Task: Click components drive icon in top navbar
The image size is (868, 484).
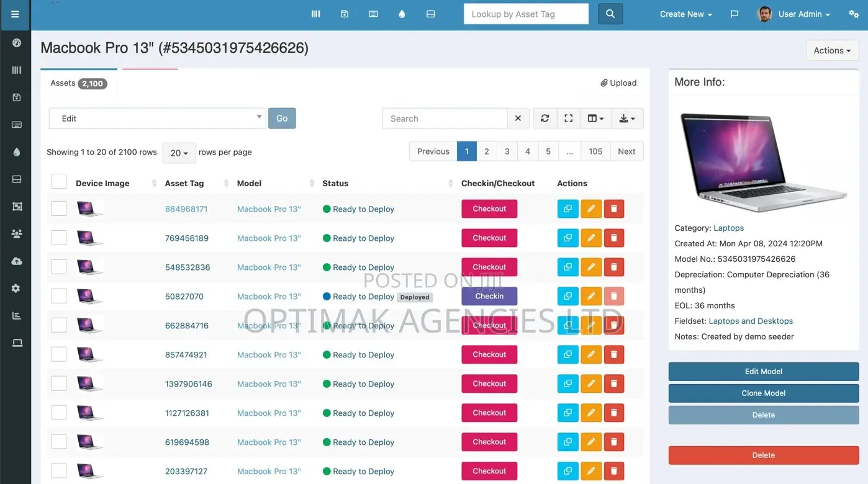Action: coord(430,14)
